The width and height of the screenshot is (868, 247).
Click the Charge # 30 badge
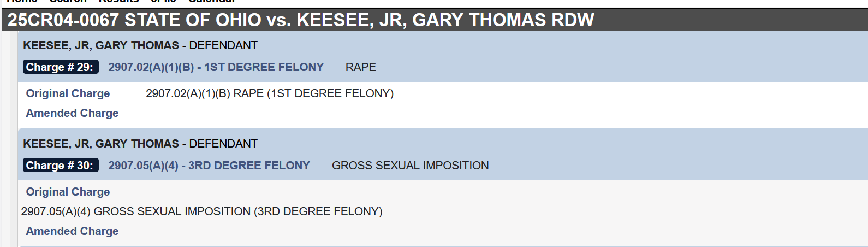pyautogui.click(x=61, y=166)
